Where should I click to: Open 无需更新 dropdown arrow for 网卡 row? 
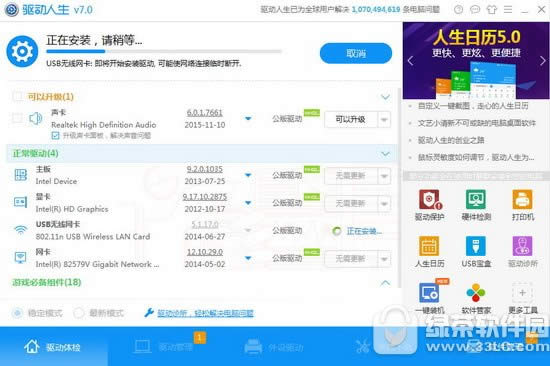(x=384, y=259)
